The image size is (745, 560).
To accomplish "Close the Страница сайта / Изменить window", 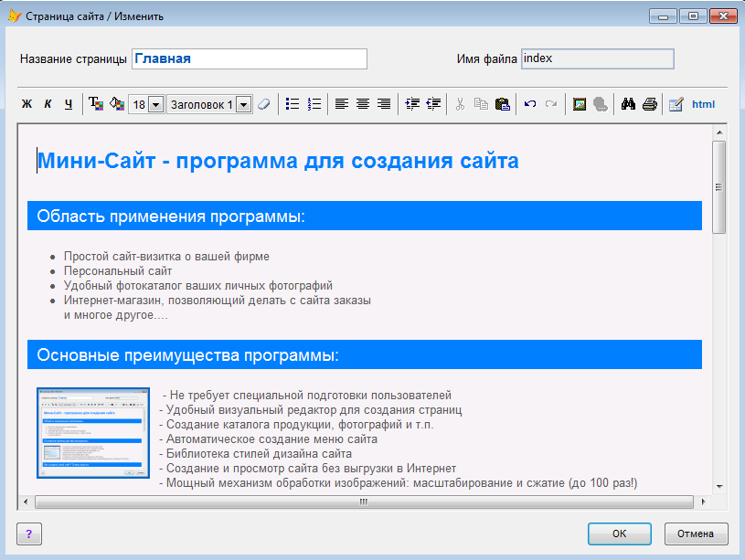I will tap(723, 16).
